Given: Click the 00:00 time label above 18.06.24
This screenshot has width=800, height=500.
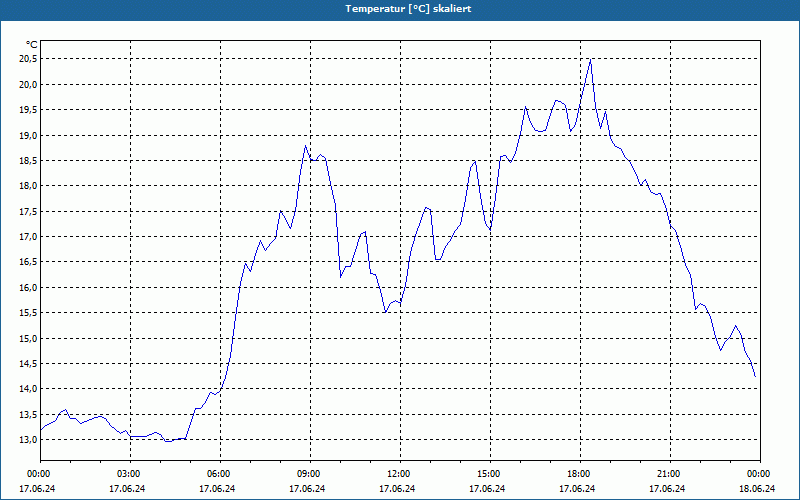Looking at the screenshot, I should click(x=758, y=474).
